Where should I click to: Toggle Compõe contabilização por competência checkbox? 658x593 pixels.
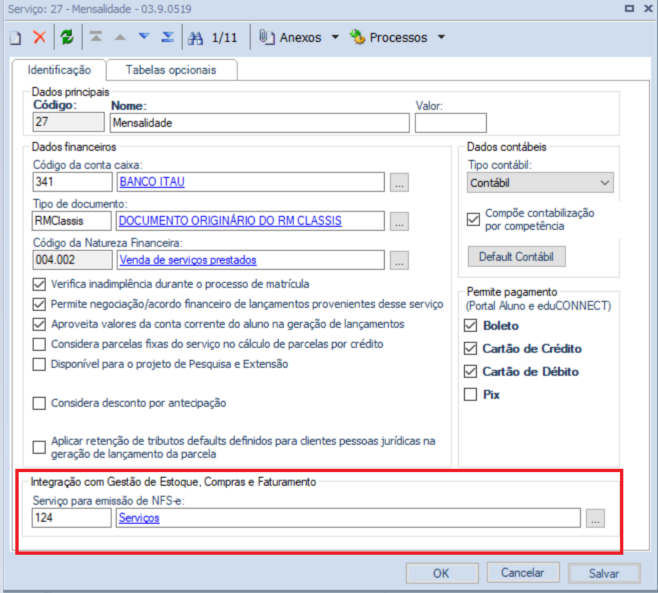(473, 219)
